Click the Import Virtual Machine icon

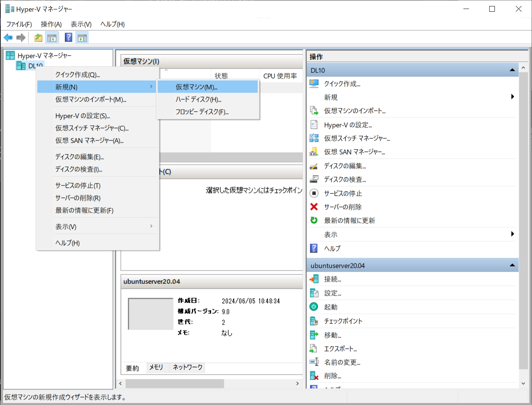click(314, 111)
